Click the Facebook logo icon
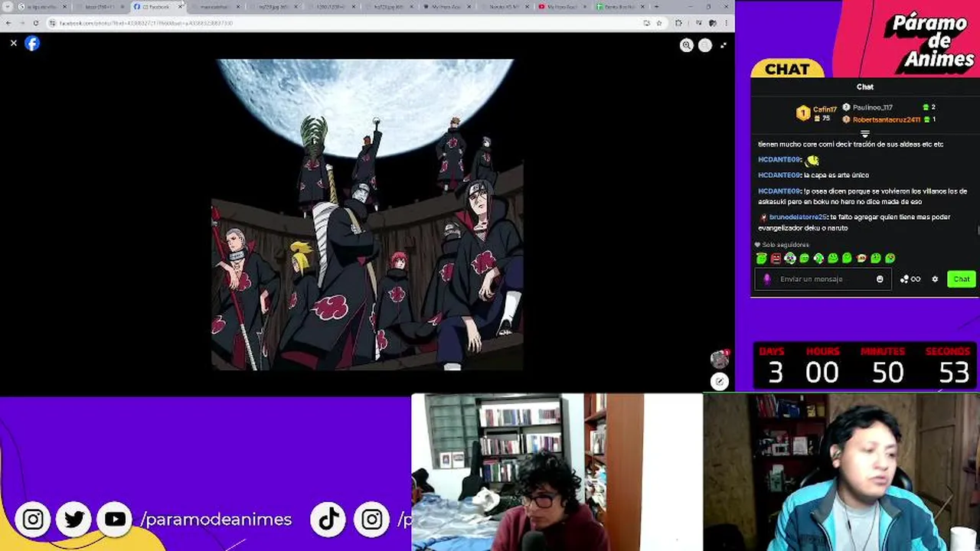This screenshot has height=551, width=980. (x=32, y=44)
